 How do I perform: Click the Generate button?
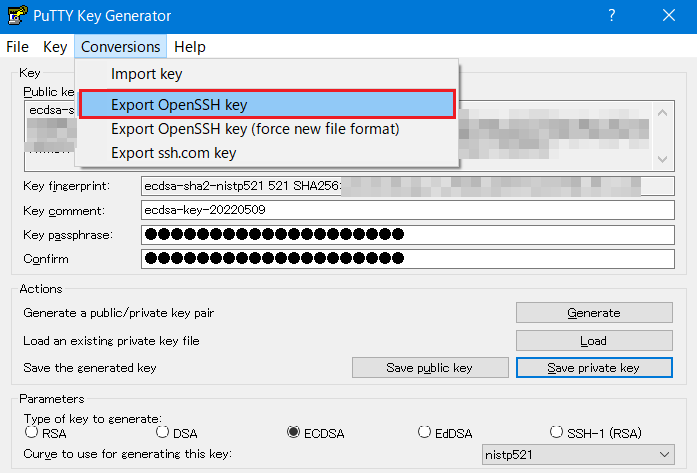pos(593,313)
